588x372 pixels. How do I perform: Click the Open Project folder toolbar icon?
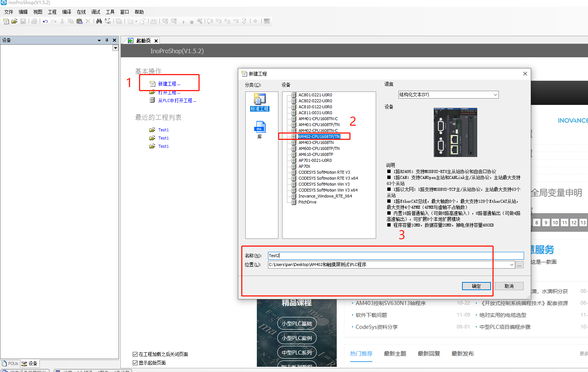point(14,21)
